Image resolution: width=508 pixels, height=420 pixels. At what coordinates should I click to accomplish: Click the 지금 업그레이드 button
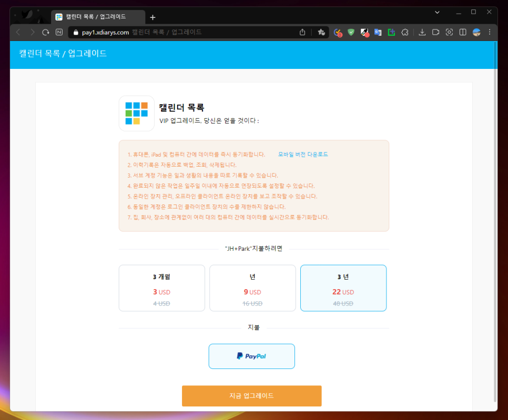pyautogui.click(x=252, y=396)
